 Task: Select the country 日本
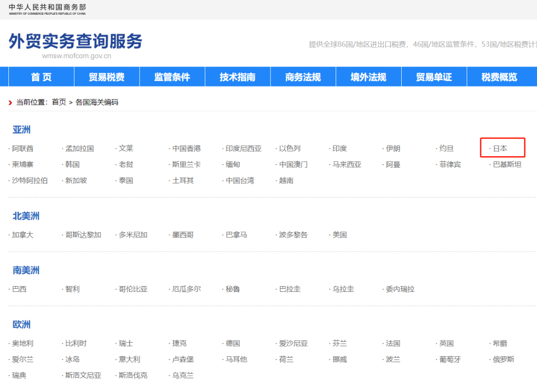click(x=500, y=148)
